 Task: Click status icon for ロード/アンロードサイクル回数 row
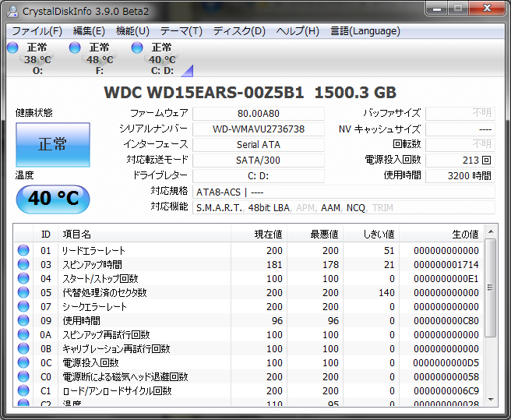point(23,390)
